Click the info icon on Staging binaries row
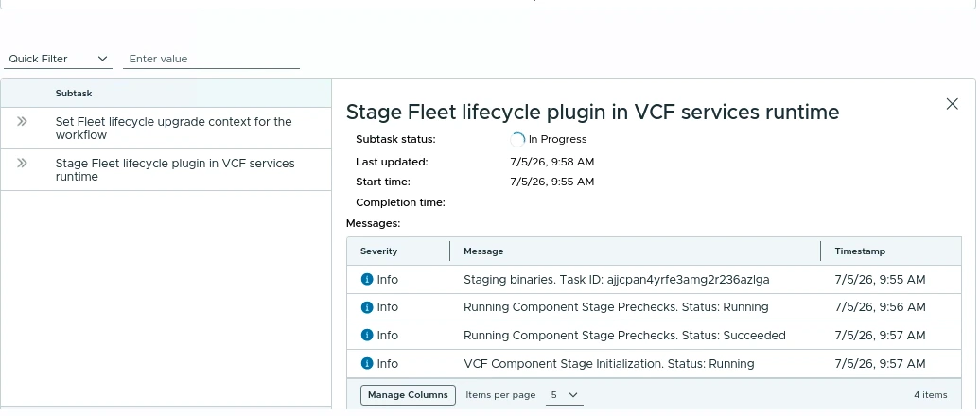This screenshot has height=416, width=980. [x=367, y=279]
